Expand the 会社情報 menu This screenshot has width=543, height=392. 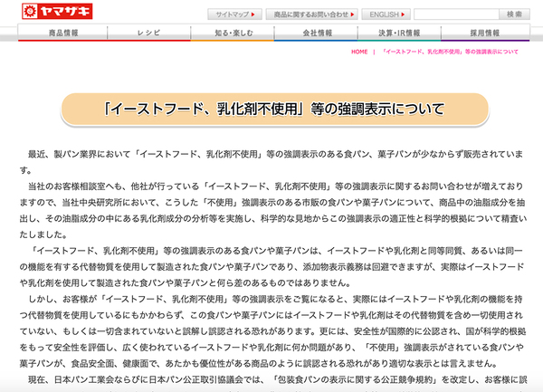317,33
